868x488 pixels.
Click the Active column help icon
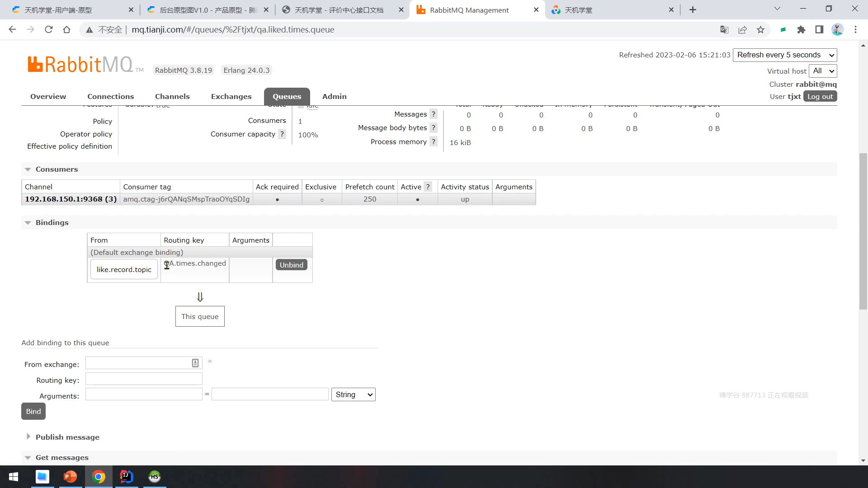(428, 187)
